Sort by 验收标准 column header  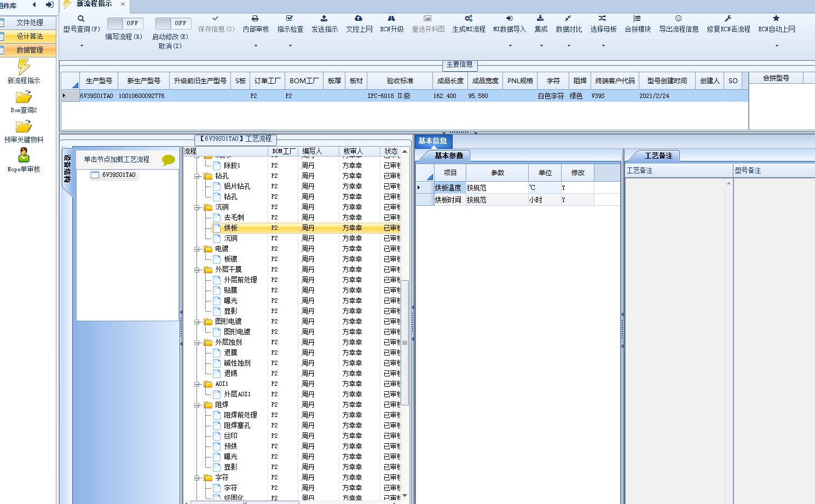400,81
